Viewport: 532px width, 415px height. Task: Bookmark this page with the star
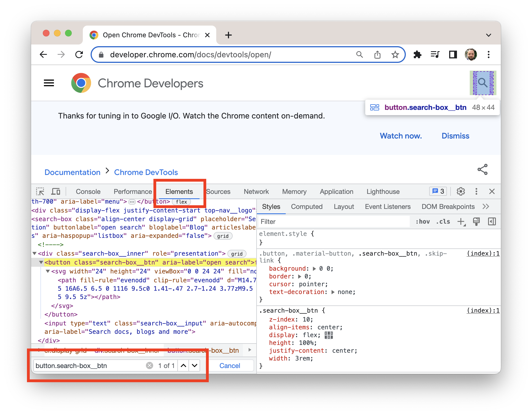click(x=395, y=55)
